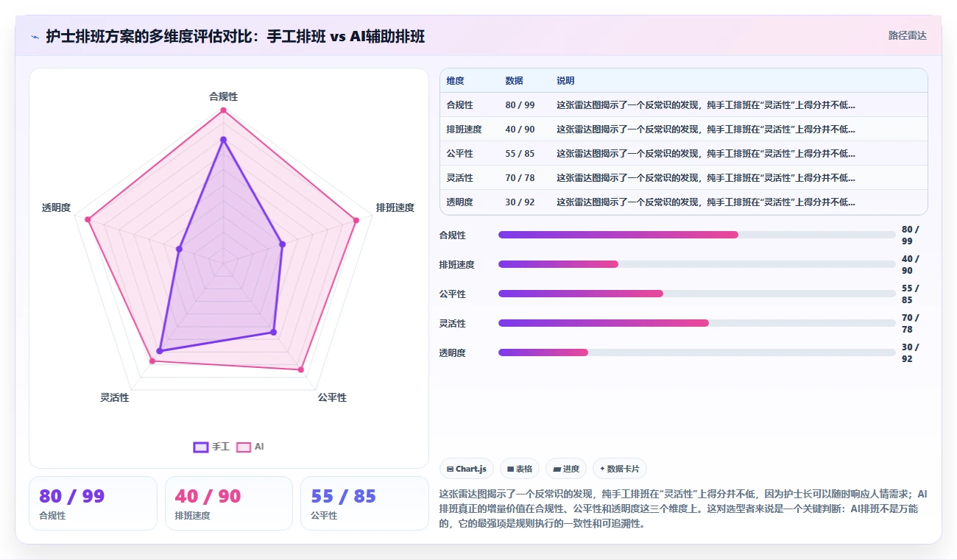Click the 手工 data point on 合规性 axis
This screenshot has height=560, width=957.
click(223, 139)
